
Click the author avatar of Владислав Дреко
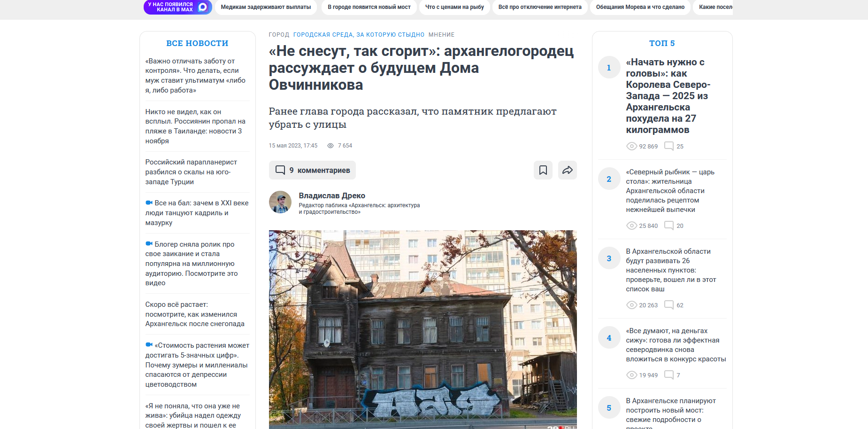(x=280, y=202)
